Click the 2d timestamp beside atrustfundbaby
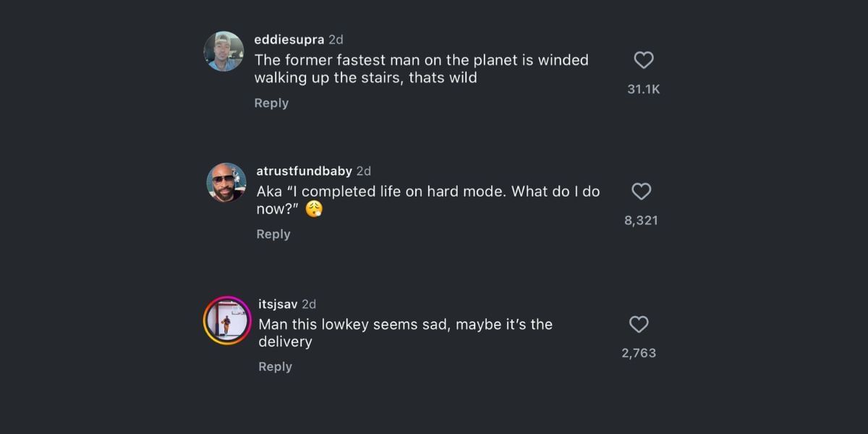The height and width of the screenshot is (434, 868). [x=364, y=171]
